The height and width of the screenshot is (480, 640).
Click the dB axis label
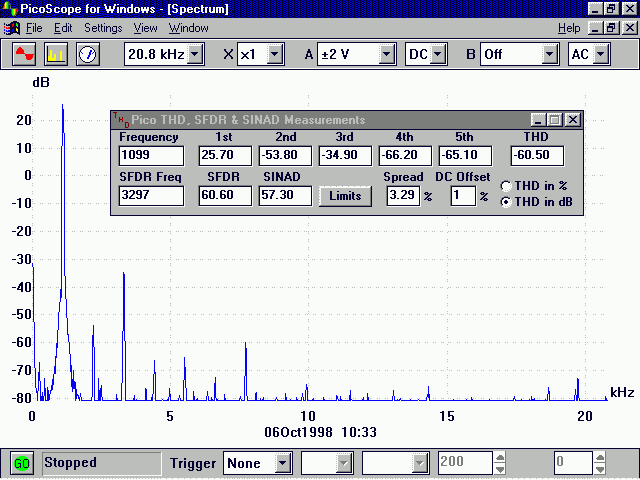tap(41, 82)
